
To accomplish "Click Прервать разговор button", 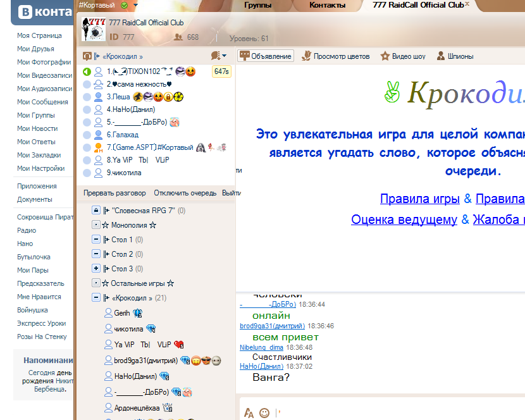I will [x=114, y=193].
